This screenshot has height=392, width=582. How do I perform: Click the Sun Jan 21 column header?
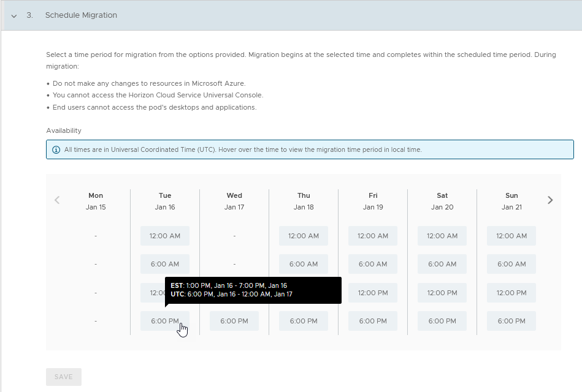pos(511,201)
